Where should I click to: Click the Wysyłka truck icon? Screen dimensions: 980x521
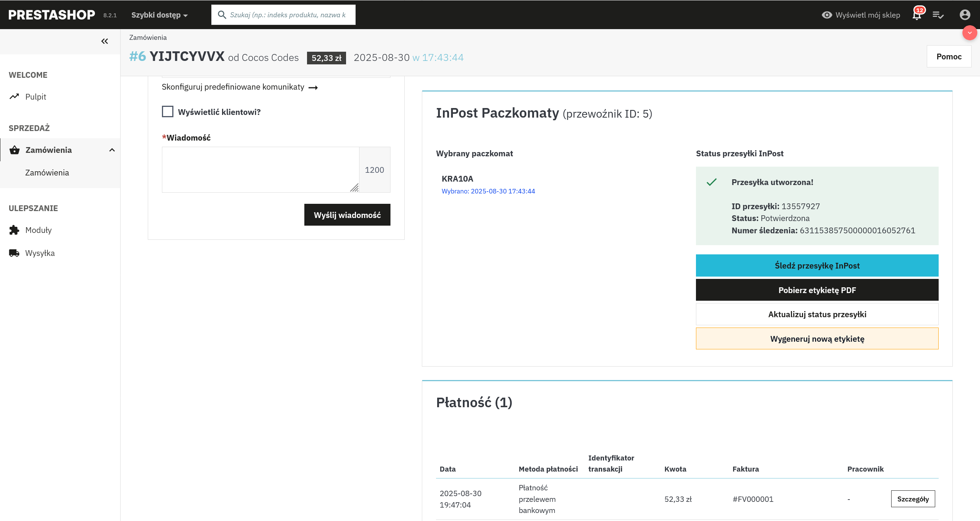(x=15, y=253)
